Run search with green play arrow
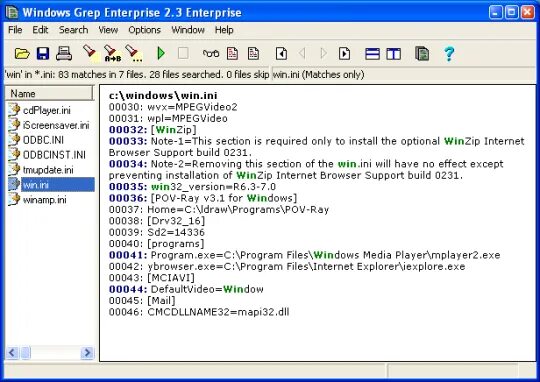The height and width of the screenshot is (382, 540). coord(161,53)
